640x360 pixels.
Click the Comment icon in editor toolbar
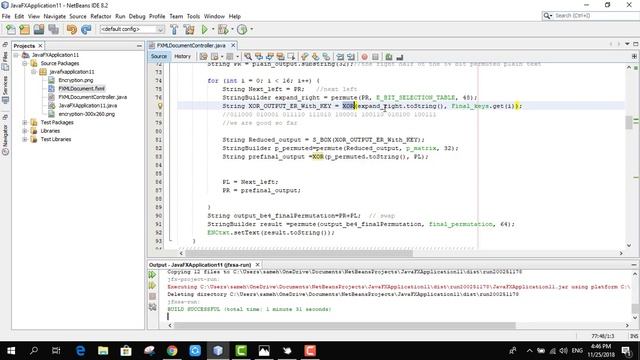pos(389,57)
